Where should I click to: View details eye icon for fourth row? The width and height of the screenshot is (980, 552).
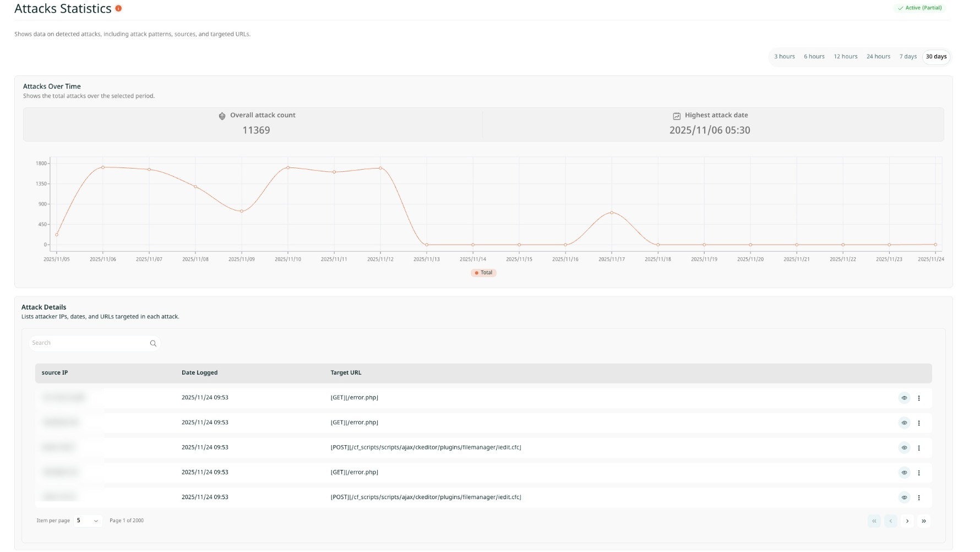click(904, 473)
